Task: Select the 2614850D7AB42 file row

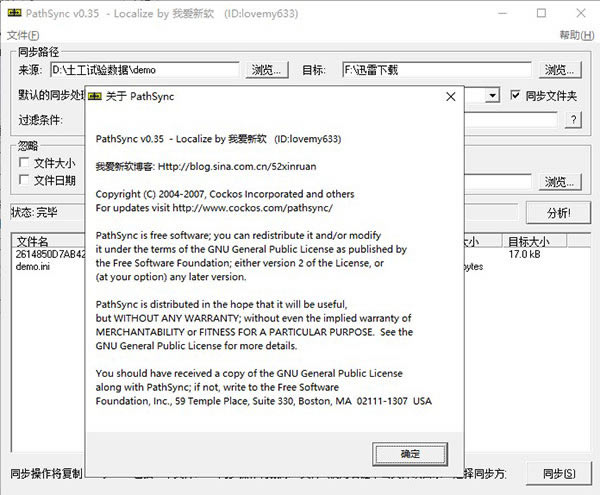Action: [50, 254]
